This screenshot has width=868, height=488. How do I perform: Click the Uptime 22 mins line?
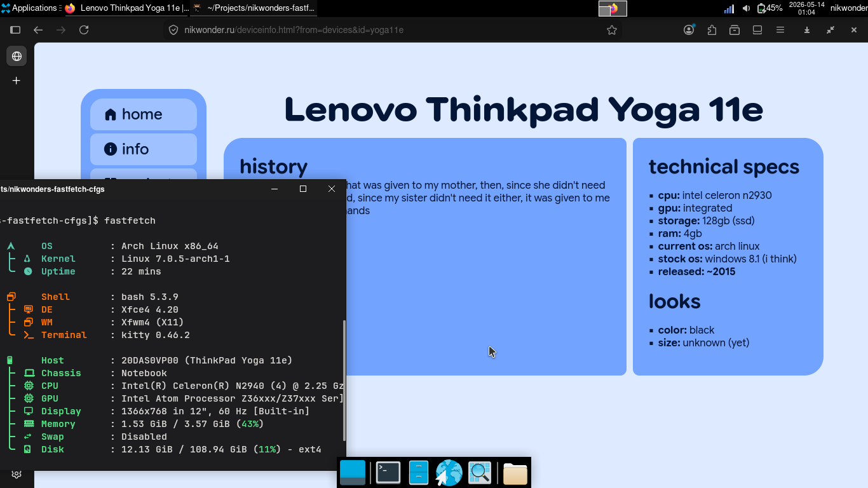tap(84, 271)
